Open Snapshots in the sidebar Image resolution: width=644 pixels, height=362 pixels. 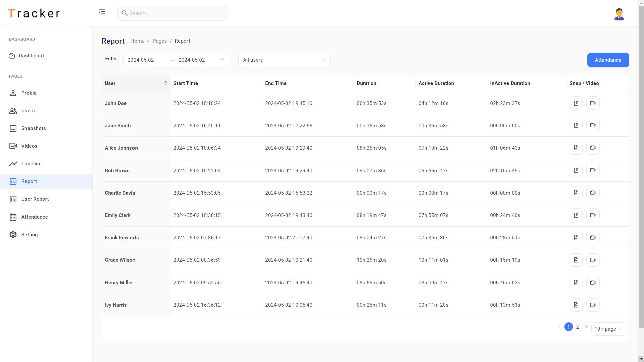coord(33,128)
